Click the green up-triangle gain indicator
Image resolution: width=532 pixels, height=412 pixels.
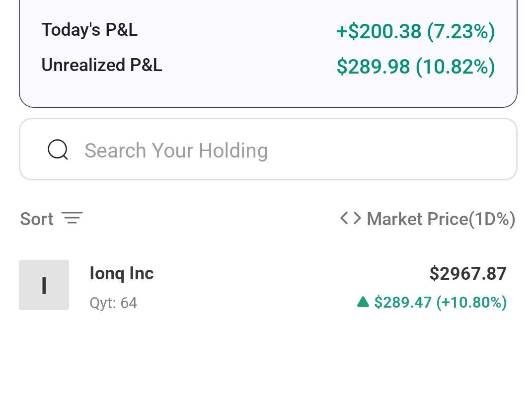click(363, 302)
